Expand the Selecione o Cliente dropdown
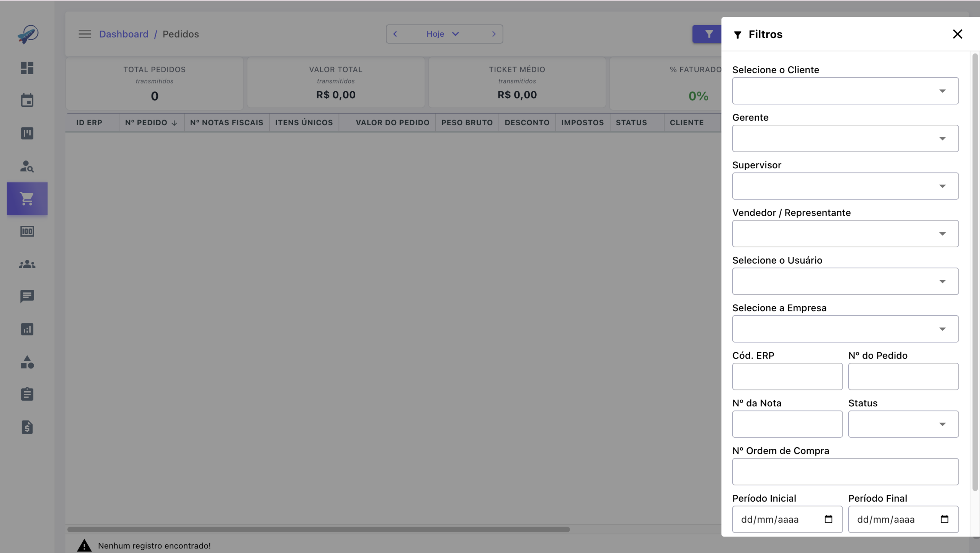 [x=845, y=91]
